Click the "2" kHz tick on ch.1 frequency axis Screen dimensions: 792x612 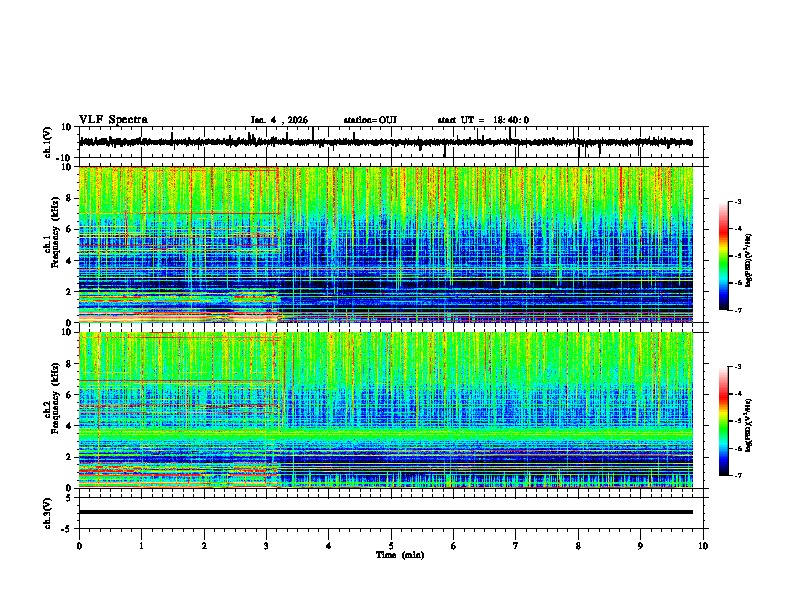(x=71, y=292)
